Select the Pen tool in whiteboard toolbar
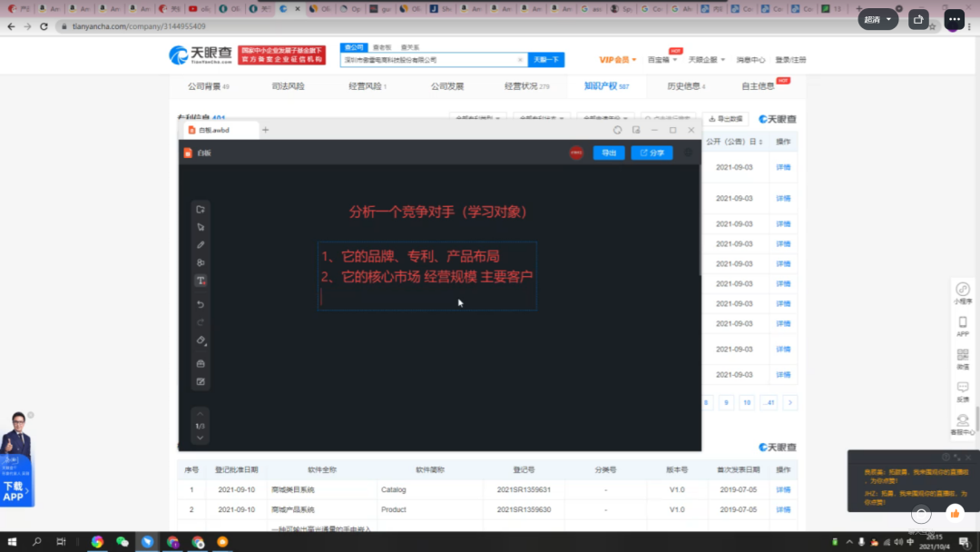The height and width of the screenshot is (552, 980). click(201, 245)
